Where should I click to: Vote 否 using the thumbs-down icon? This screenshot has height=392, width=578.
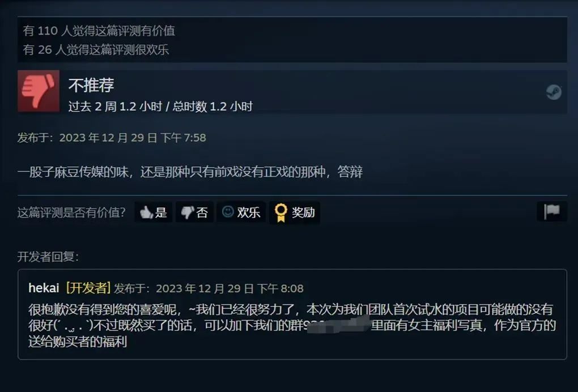pos(187,212)
